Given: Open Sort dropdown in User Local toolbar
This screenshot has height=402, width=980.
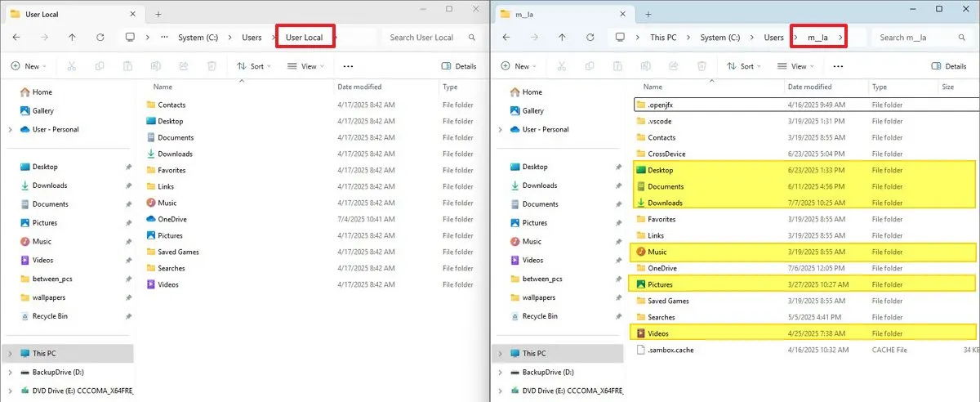Looking at the screenshot, I should click(254, 66).
